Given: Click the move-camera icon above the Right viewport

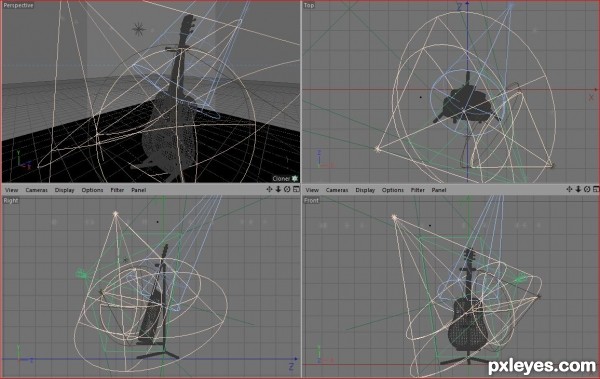Looking at the screenshot, I should (x=269, y=189).
